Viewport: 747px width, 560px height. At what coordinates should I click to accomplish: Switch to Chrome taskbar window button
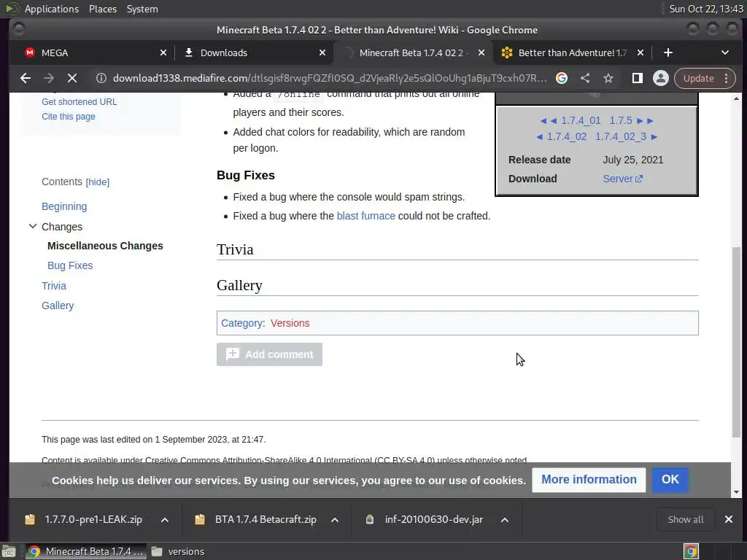86,551
